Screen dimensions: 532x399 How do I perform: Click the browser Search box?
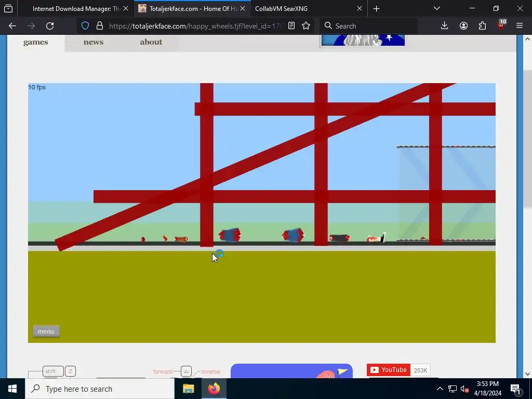click(x=368, y=26)
